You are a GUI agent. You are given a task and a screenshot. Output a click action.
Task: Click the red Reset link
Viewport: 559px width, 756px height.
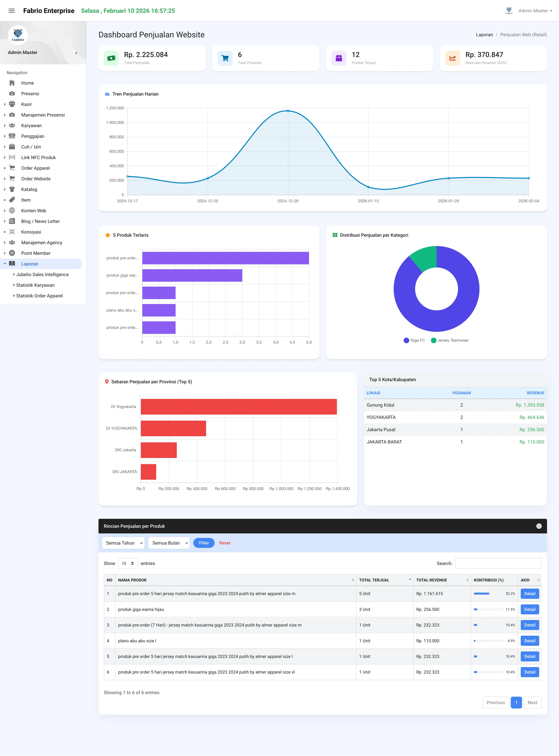click(225, 543)
